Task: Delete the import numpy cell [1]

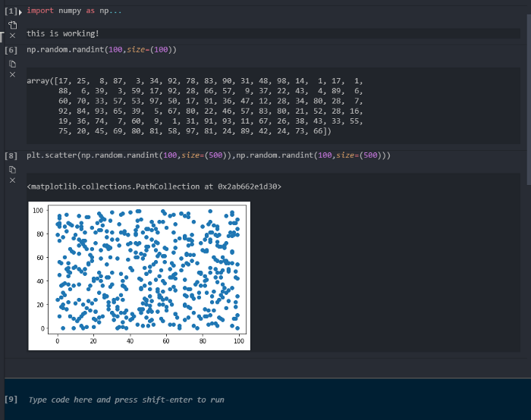Action: 12,36
